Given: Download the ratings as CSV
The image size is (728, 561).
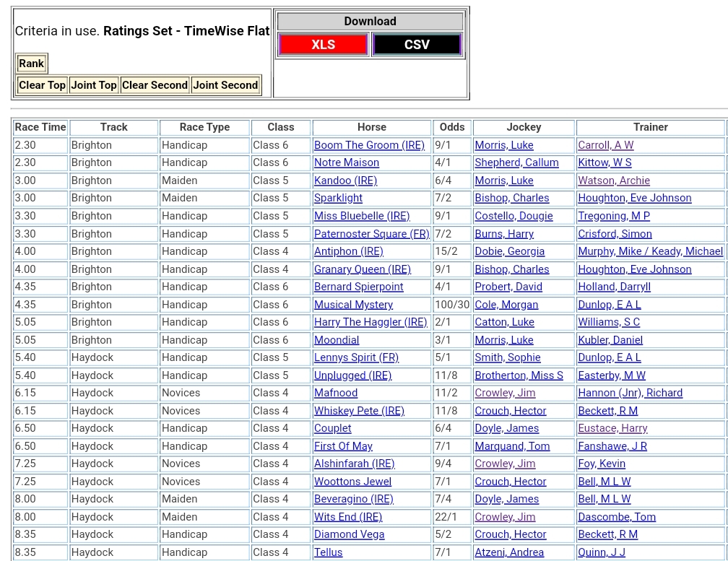Looking at the screenshot, I should coord(417,45).
